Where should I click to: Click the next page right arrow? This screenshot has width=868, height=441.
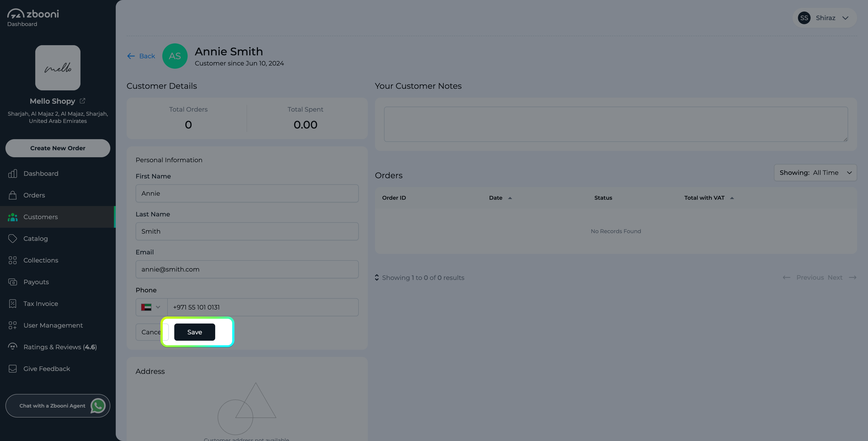(852, 278)
